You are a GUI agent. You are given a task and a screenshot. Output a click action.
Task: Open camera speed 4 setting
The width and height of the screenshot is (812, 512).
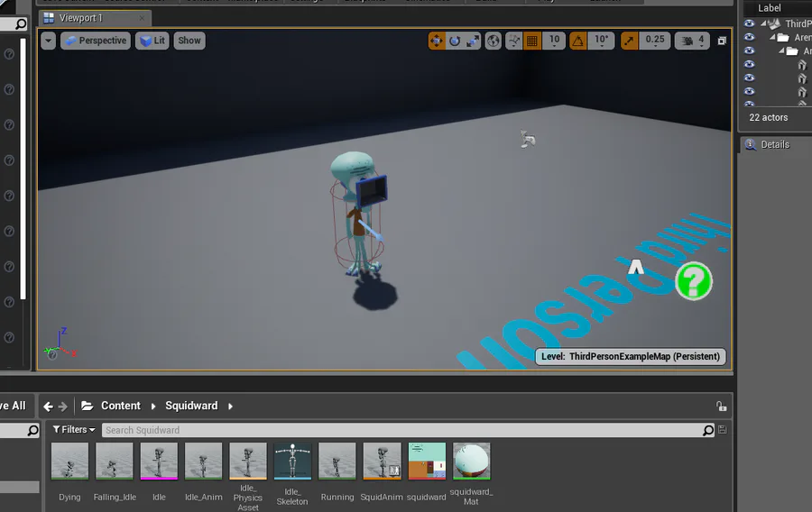click(692, 41)
